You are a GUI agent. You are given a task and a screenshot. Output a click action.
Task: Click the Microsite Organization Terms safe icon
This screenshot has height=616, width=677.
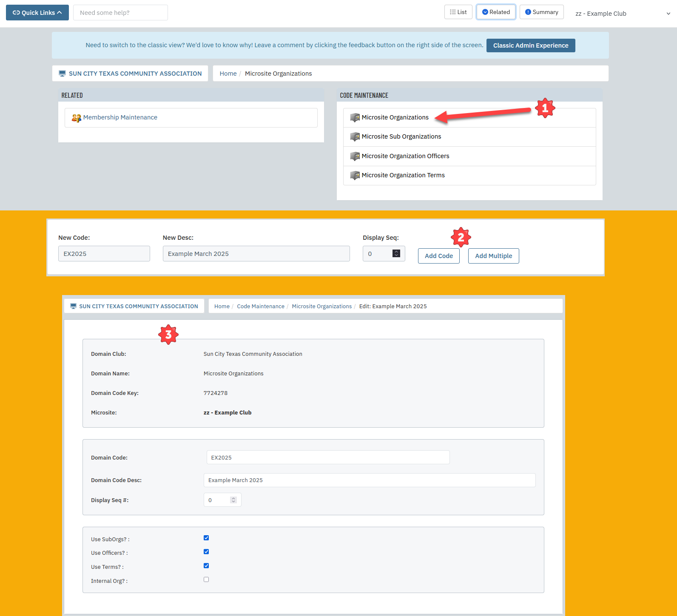355,176
